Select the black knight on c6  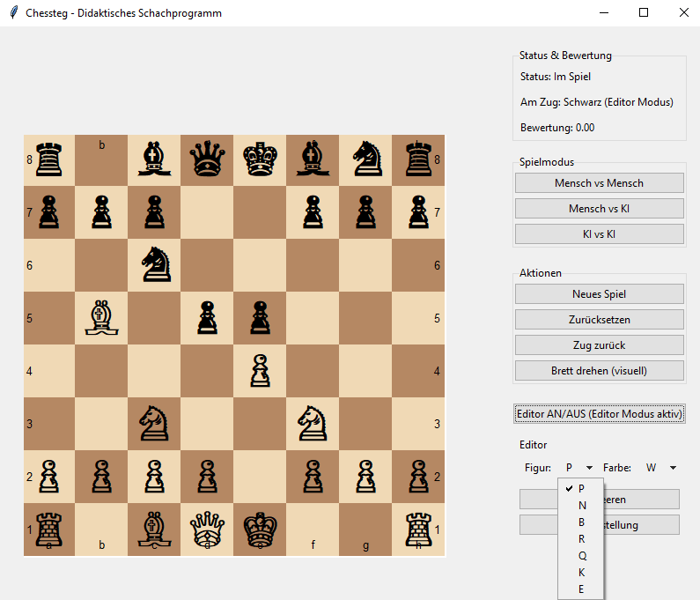154,265
